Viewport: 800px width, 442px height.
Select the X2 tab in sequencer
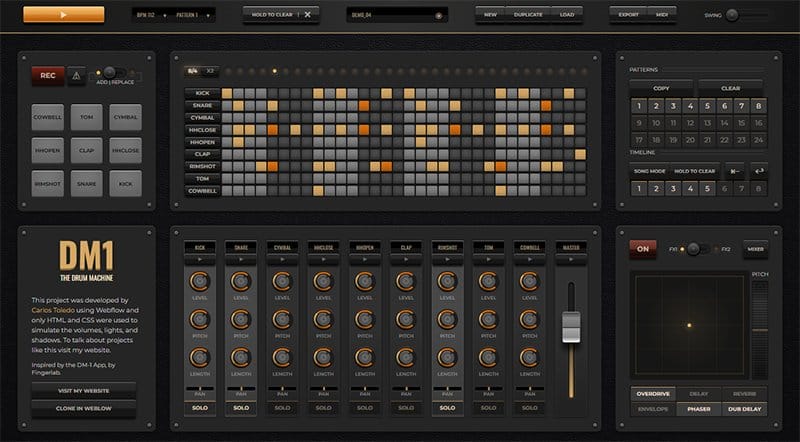(210, 71)
